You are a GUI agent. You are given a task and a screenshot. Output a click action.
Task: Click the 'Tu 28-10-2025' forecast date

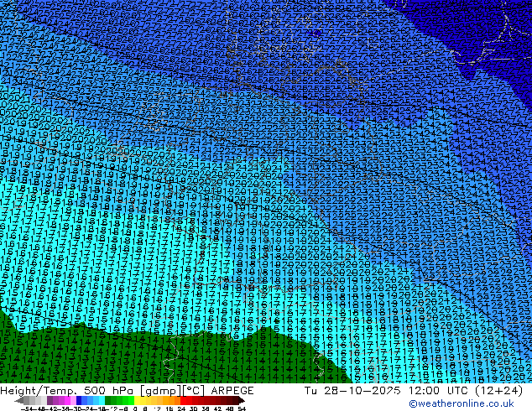tap(353, 391)
